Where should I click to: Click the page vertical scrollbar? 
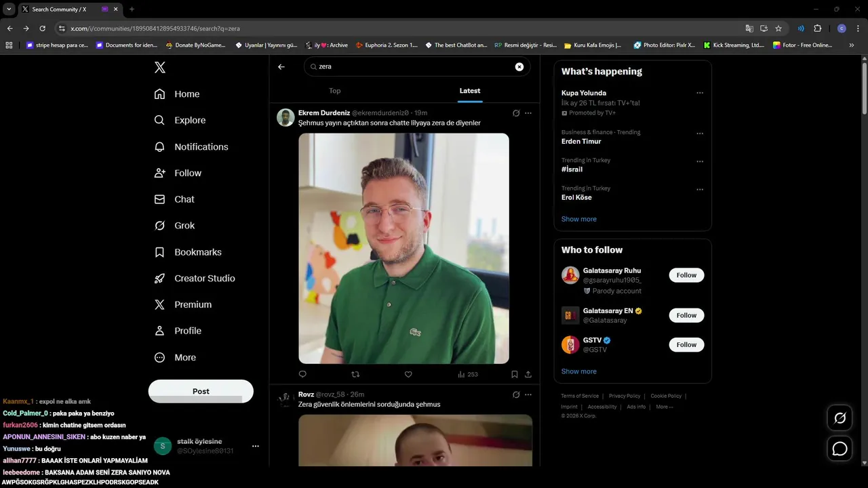pos(864,88)
